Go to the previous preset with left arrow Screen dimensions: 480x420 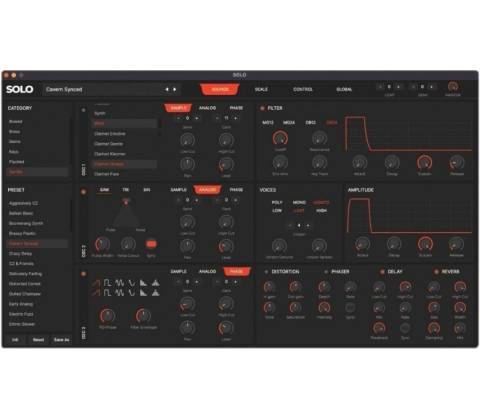click(x=167, y=89)
